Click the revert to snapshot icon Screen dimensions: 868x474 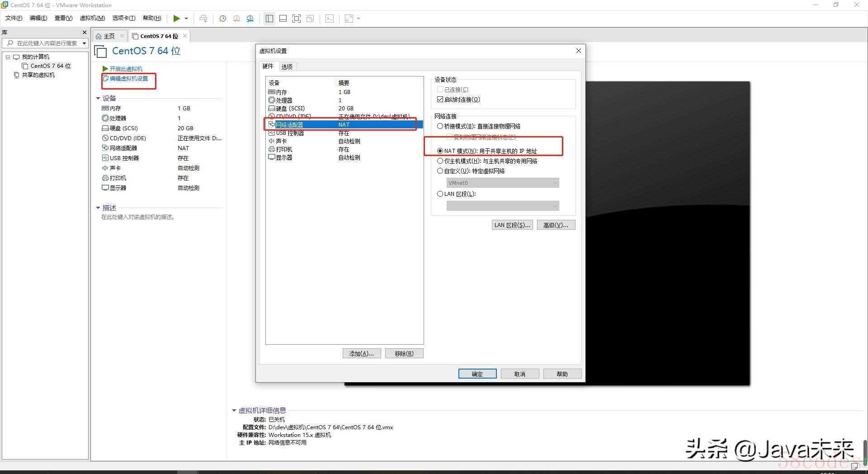coord(236,19)
